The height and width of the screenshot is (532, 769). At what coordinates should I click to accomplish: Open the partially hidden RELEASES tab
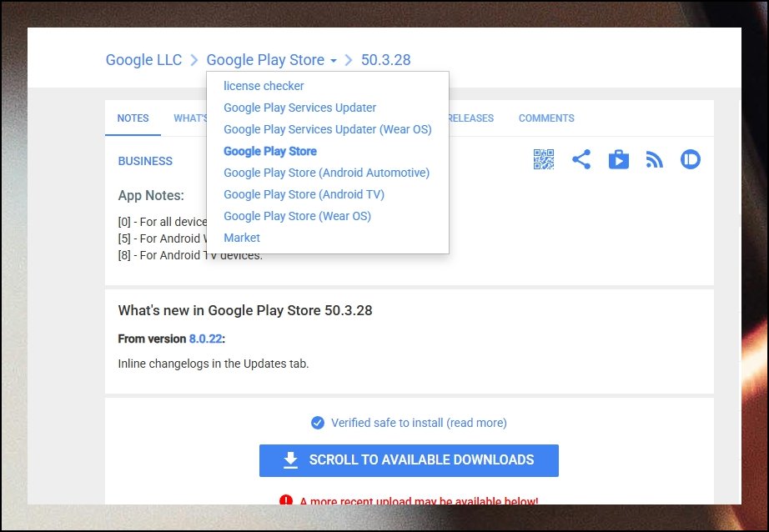[x=471, y=118]
